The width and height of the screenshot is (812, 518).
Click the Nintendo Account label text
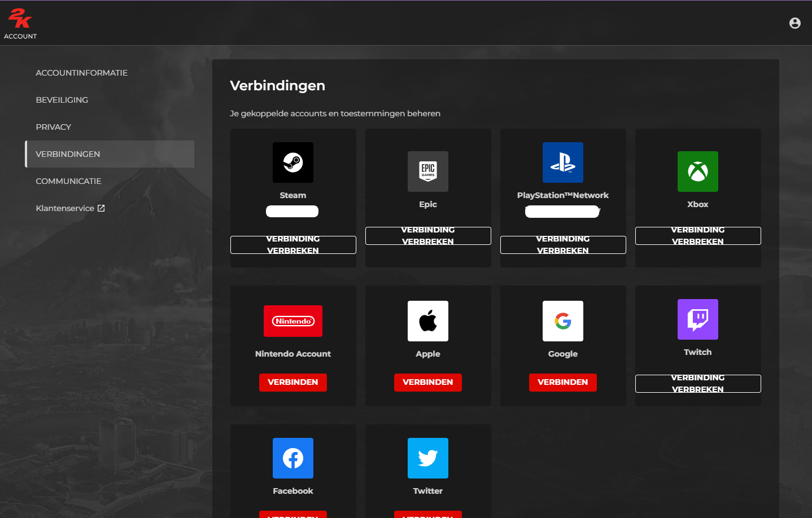point(293,354)
